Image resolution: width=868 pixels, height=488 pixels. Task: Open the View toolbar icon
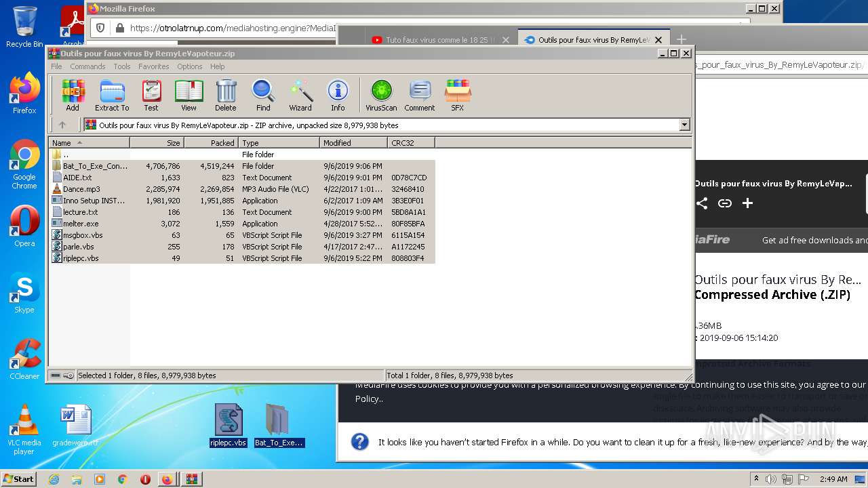[189, 96]
